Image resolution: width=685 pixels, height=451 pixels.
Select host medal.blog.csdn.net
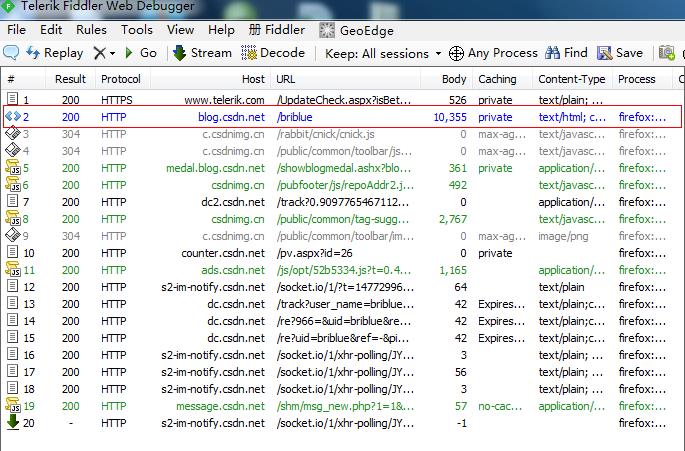pos(215,168)
